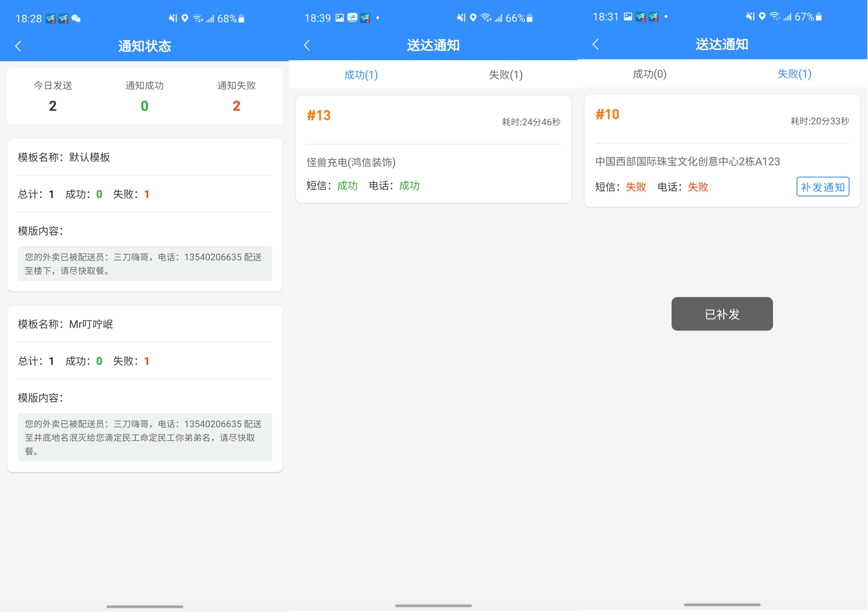Tap signal bars icon in 18:39 status bar
Image resolution: width=868 pixels, height=612 pixels.
click(x=499, y=18)
